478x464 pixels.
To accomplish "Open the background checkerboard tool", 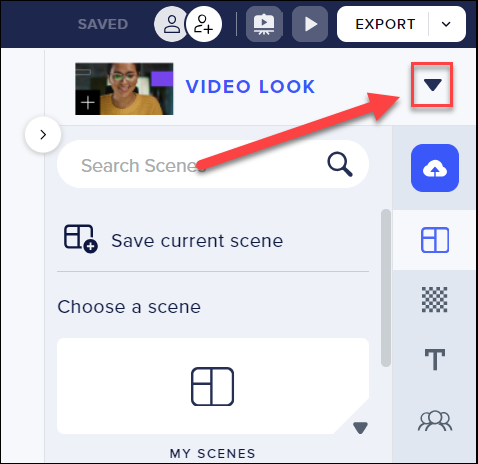I will point(435,299).
